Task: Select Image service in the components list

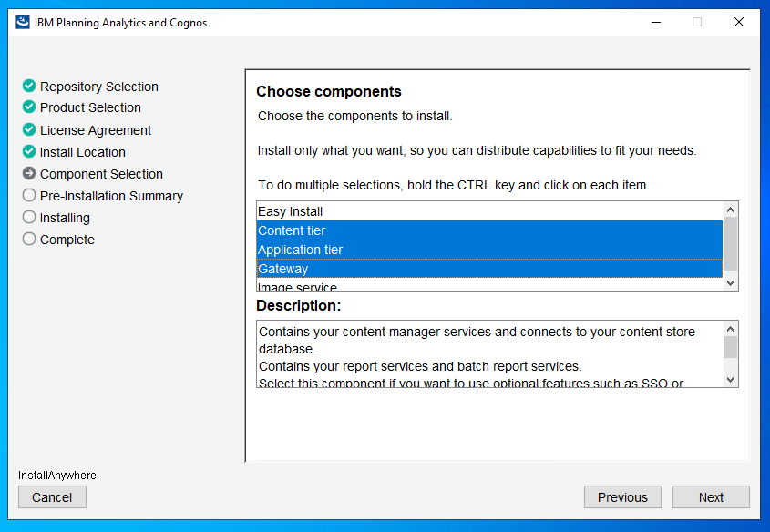Action: click(x=489, y=284)
